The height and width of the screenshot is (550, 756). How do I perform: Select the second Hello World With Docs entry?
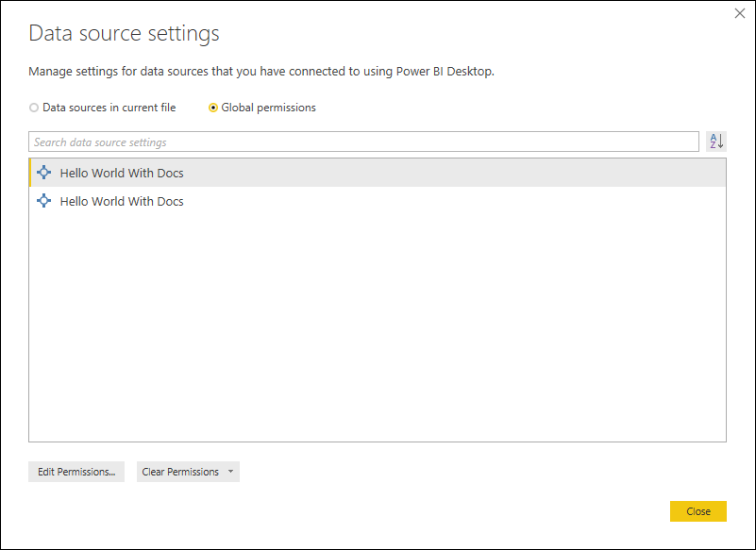coord(121,201)
